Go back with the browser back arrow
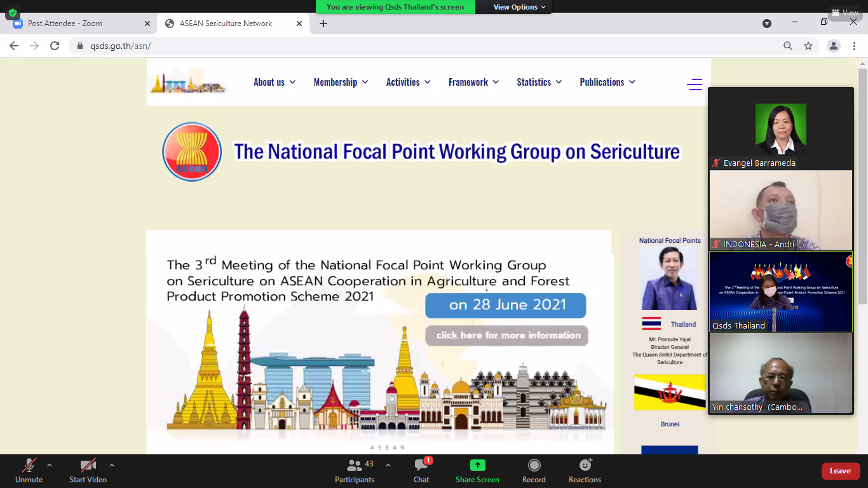The image size is (868, 488). pyautogui.click(x=14, y=46)
